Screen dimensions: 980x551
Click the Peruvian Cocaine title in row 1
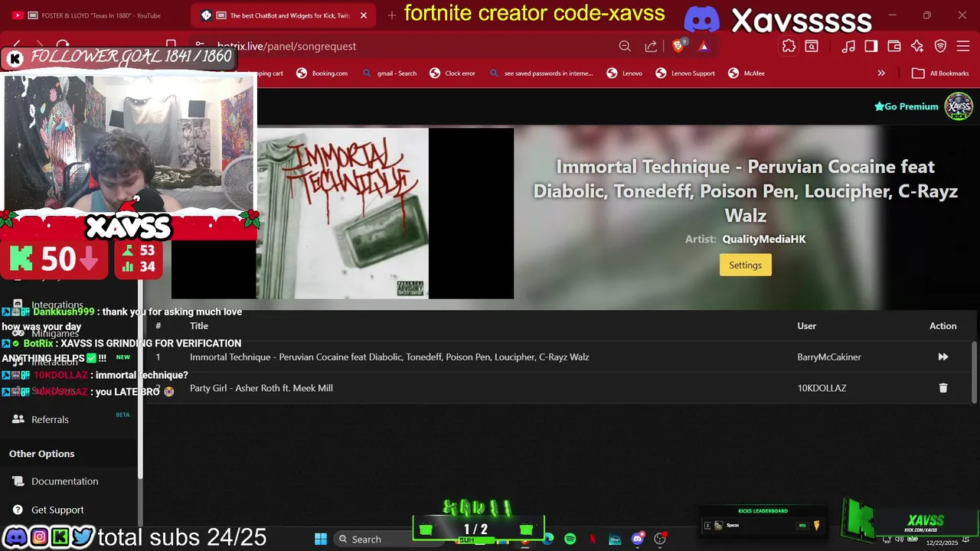(389, 357)
